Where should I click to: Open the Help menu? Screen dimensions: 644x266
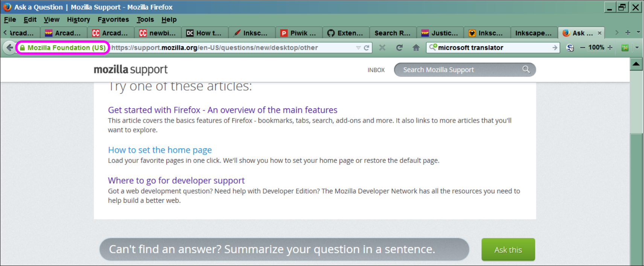[x=169, y=20]
